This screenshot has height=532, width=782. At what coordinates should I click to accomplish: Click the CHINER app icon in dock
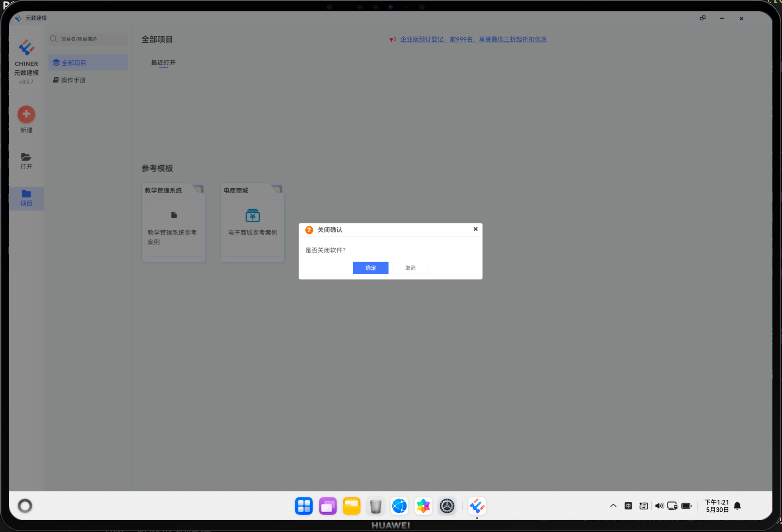click(477, 506)
